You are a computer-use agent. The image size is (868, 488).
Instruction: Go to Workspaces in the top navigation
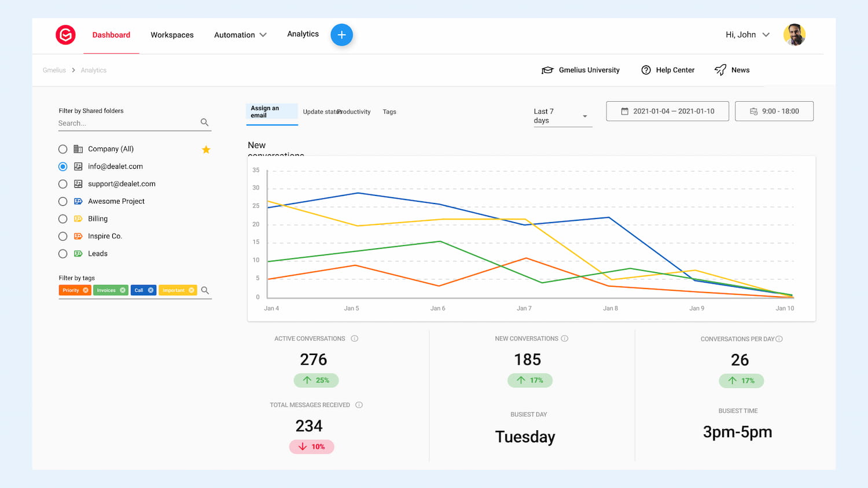pyautogui.click(x=172, y=35)
